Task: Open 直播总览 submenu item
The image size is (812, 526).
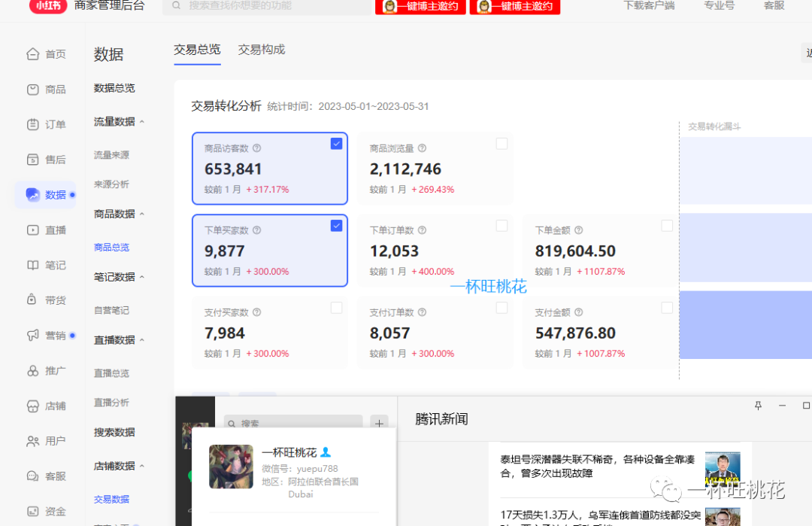Action: 111,374
